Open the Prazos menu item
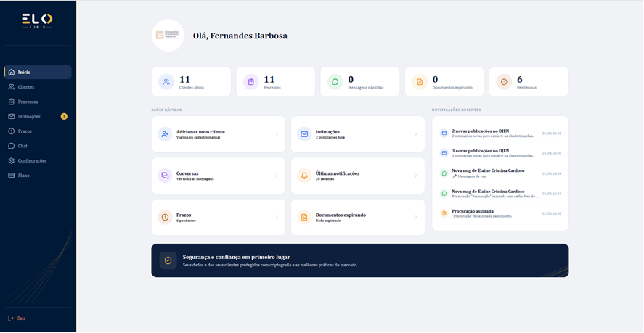 click(38, 131)
